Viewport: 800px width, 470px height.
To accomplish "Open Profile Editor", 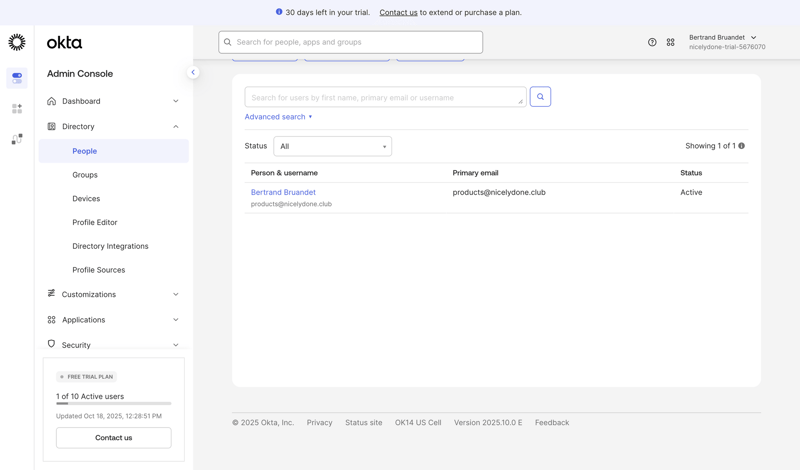I will (95, 222).
